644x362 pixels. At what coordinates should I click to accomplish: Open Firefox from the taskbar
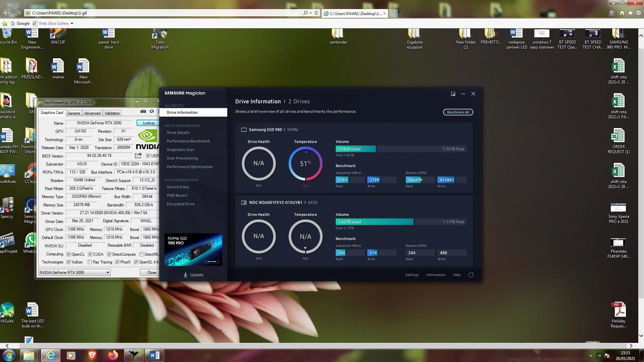[113, 355]
